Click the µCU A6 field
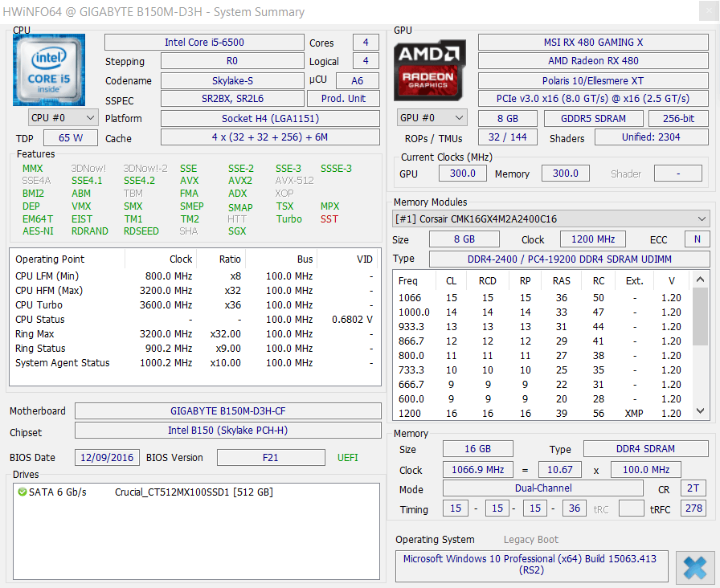The image size is (720, 588). (x=358, y=81)
